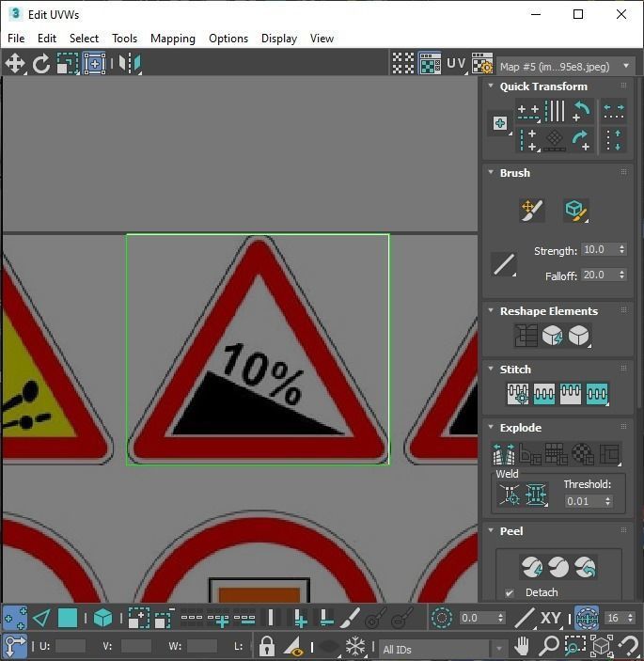The height and width of the screenshot is (661, 644).
Task: Rotate selection 90 degrees clockwise
Action: point(582,140)
